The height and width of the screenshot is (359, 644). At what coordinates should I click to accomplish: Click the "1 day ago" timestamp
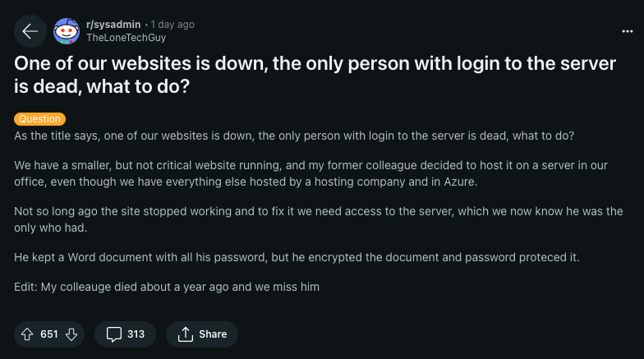click(x=172, y=25)
